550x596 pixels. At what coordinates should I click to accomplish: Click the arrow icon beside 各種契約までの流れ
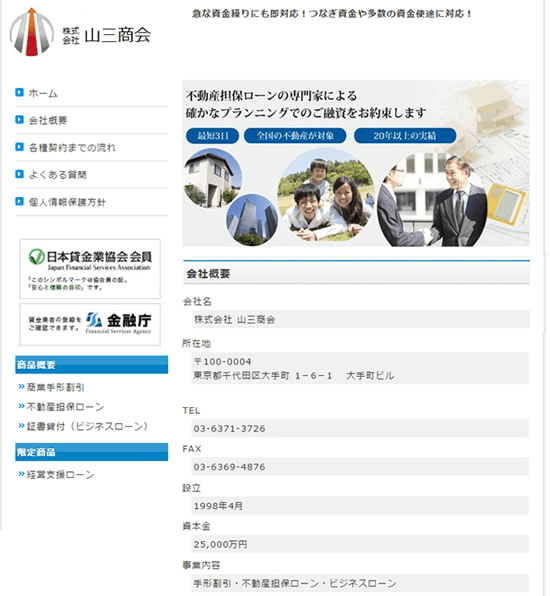coord(19,147)
